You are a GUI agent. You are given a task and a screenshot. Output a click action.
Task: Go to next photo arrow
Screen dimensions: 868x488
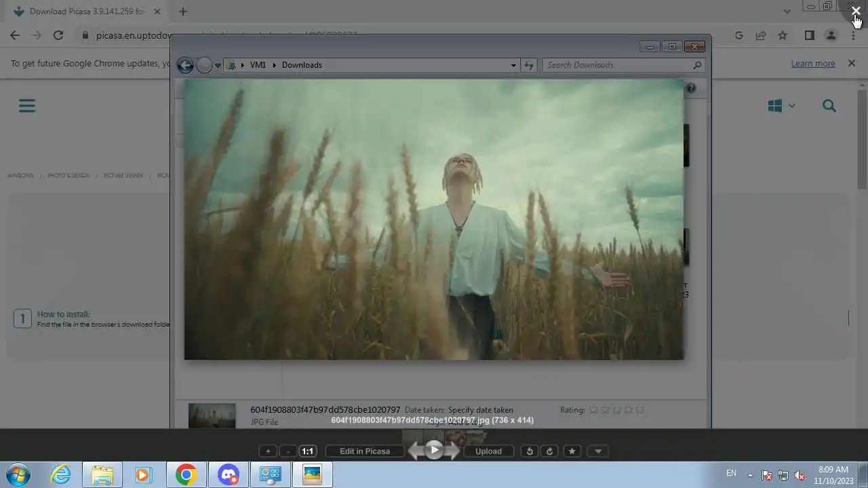453,450
